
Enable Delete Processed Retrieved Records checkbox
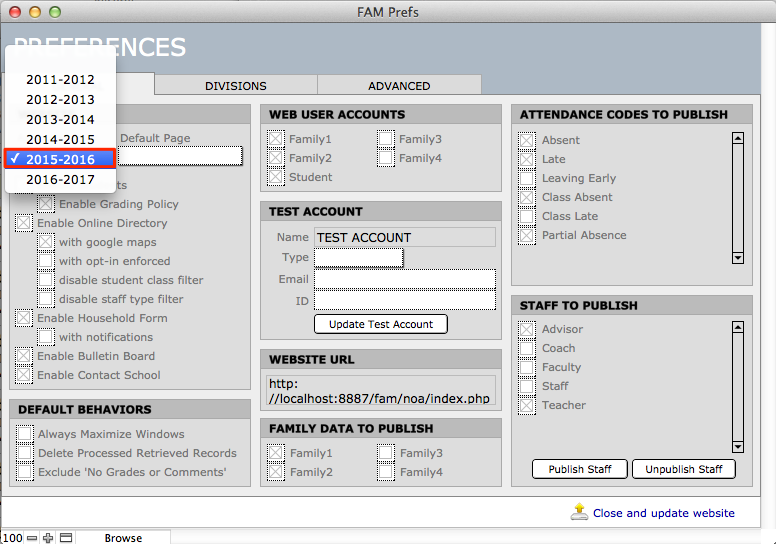(x=25, y=453)
